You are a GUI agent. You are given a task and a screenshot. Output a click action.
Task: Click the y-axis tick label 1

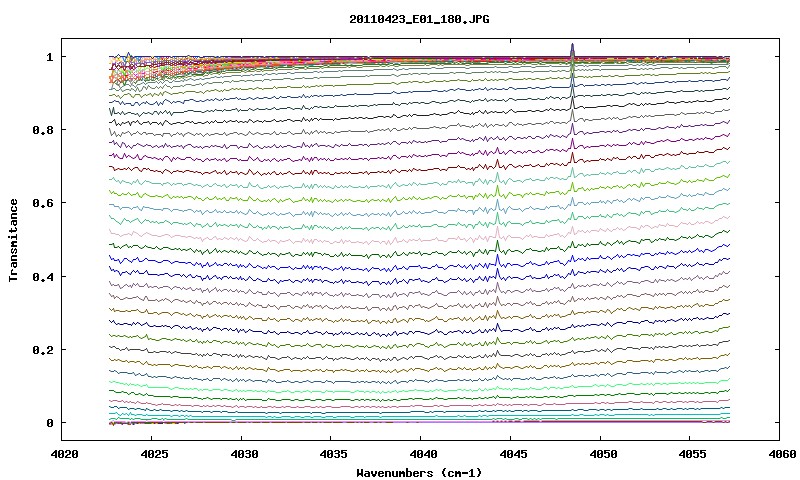coord(49,57)
